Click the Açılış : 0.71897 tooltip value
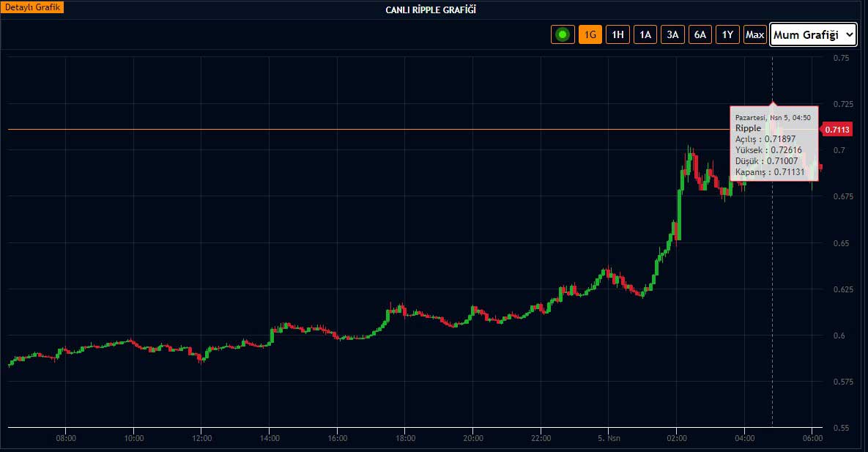The width and height of the screenshot is (868, 452). pyautogui.click(x=765, y=139)
